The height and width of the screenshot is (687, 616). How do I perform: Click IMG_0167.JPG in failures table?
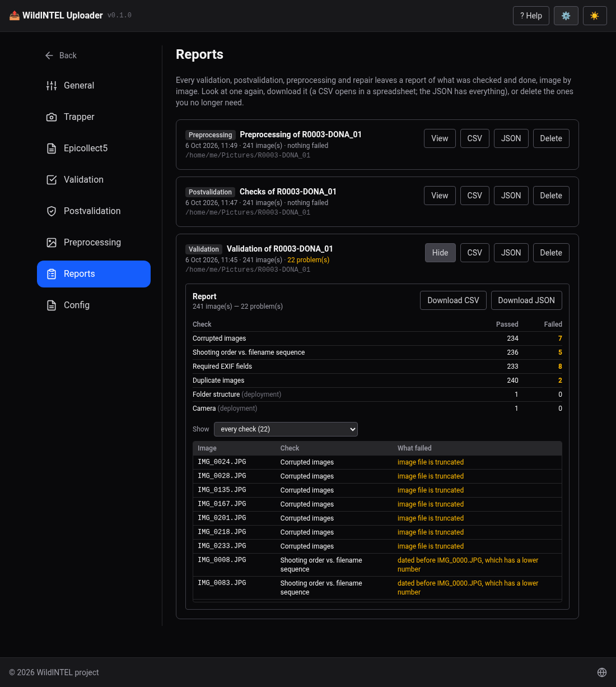point(222,504)
